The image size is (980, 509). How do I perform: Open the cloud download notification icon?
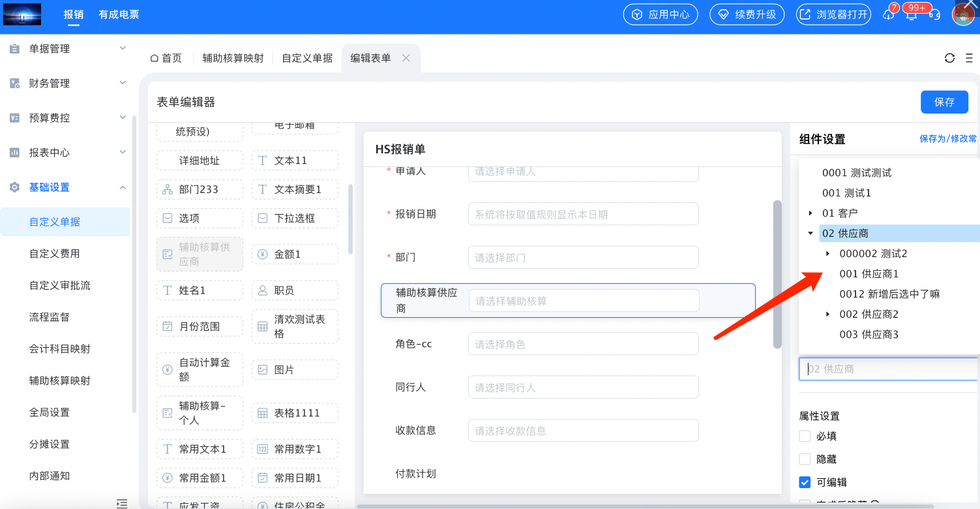(888, 14)
